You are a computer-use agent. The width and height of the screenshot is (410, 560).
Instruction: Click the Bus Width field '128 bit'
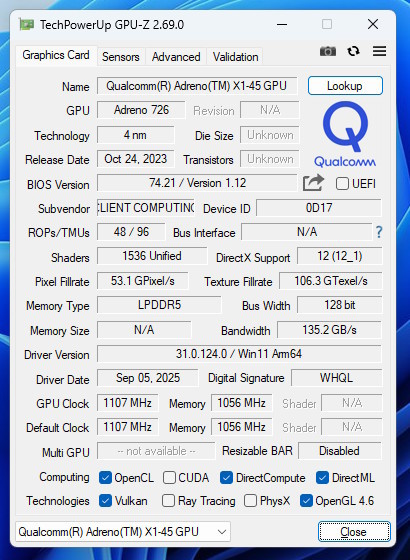point(340,305)
